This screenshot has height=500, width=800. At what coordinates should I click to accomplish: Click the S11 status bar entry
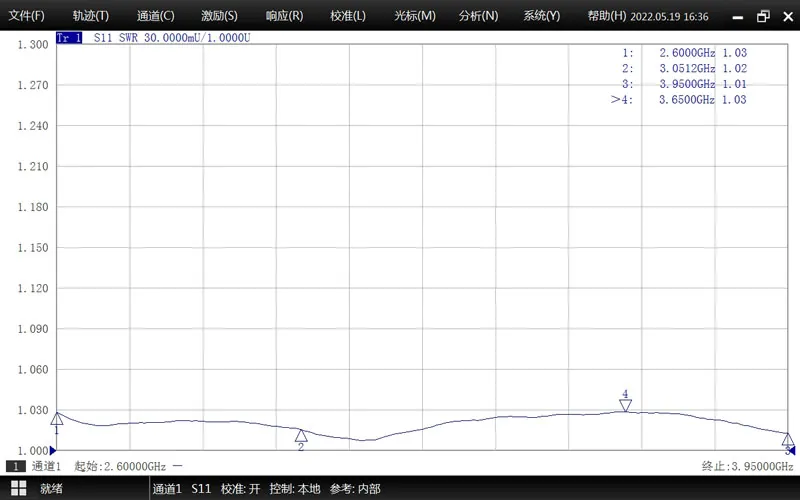coord(201,489)
